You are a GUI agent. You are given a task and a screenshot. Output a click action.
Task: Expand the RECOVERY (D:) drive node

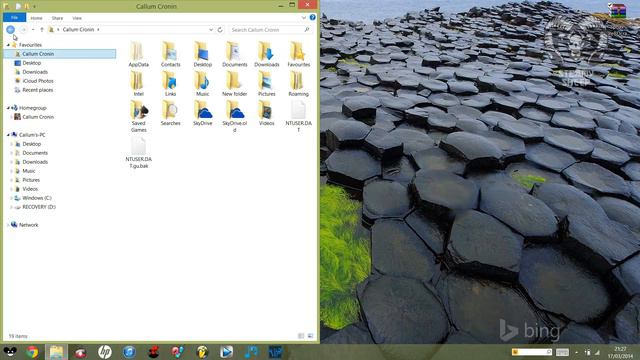(x=11, y=207)
